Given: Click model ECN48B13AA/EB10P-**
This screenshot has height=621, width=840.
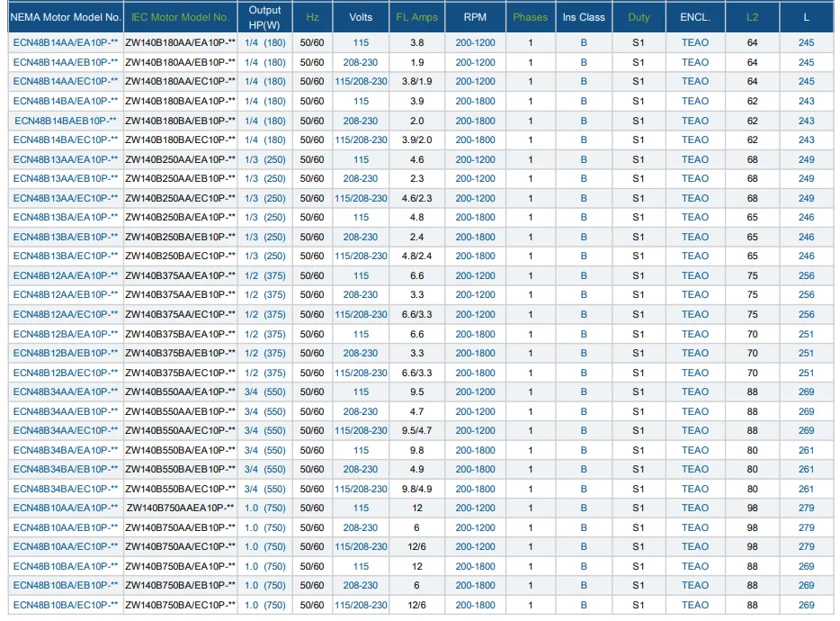Looking at the screenshot, I should pos(66,178).
